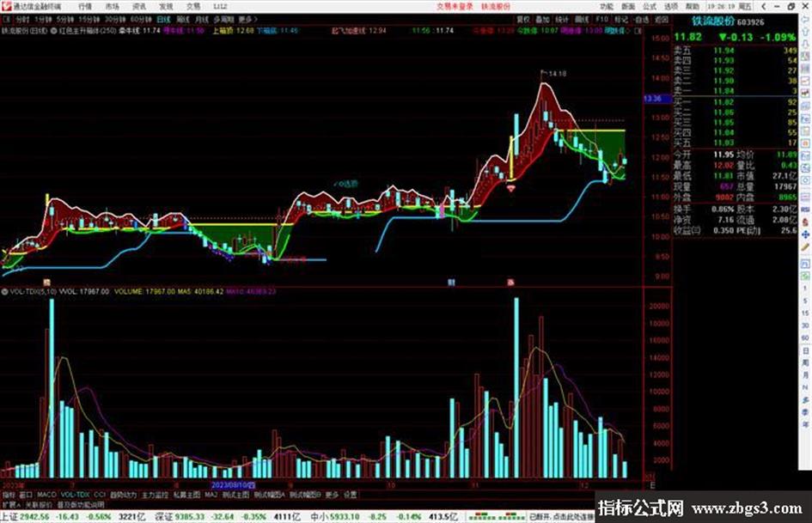This screenshot has width=812, height=523.
Task: Click the 14.18 peak price label
Action: tap(557, 74)
